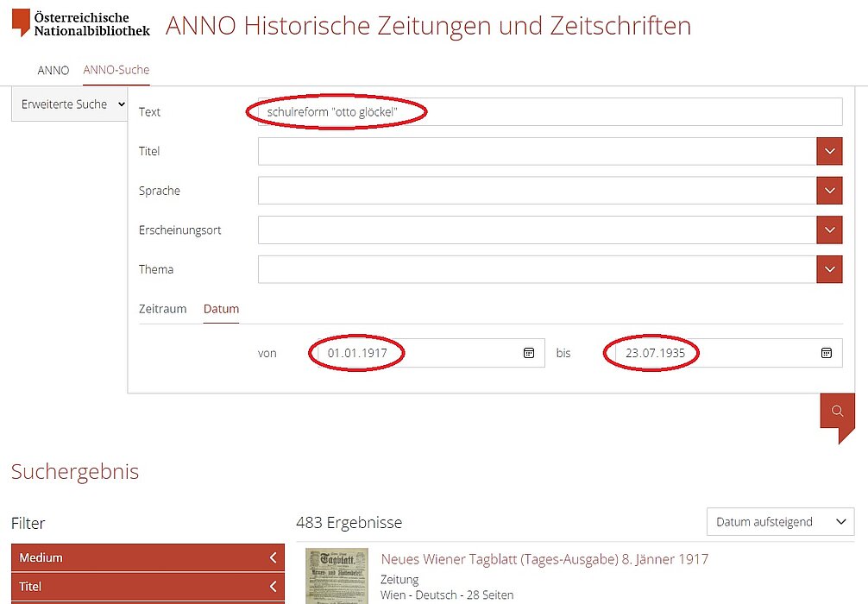Click the 'von' date field 01.01.1917

coord(431,353)
